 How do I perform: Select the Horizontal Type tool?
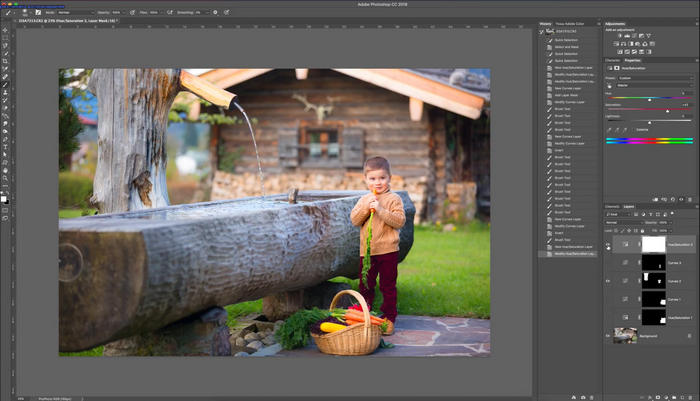(5, 147)
